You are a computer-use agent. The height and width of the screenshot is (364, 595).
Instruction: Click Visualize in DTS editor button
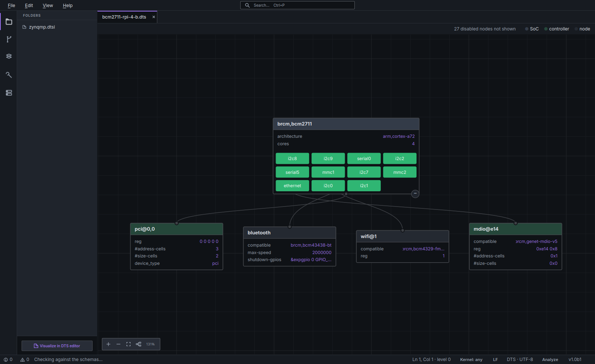57,346
